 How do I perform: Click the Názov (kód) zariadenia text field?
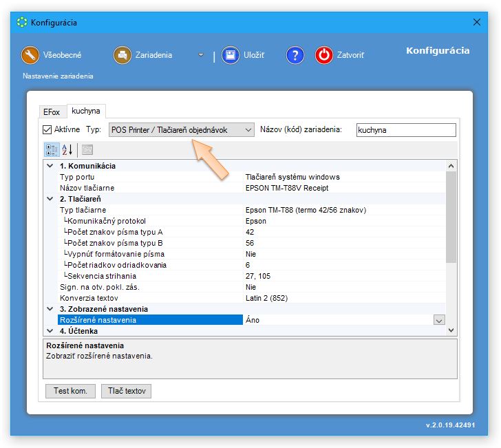pyautogui.click(x=405, y=130)
